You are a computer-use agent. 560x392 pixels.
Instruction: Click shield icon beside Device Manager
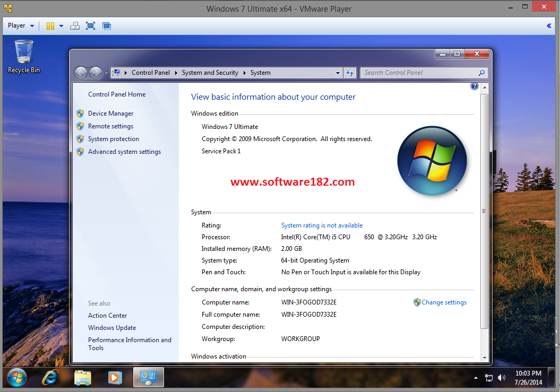coord(80,114)
